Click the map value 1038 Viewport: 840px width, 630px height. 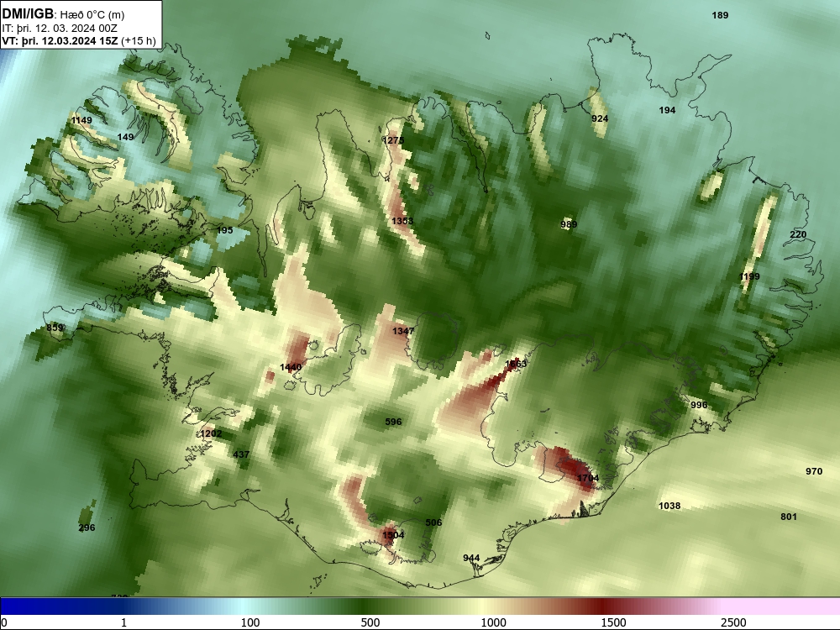pyautogui.click(x=669, y=506)
